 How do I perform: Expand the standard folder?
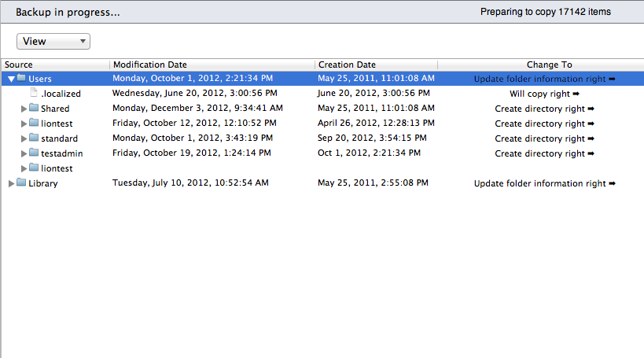pos(24,138)
